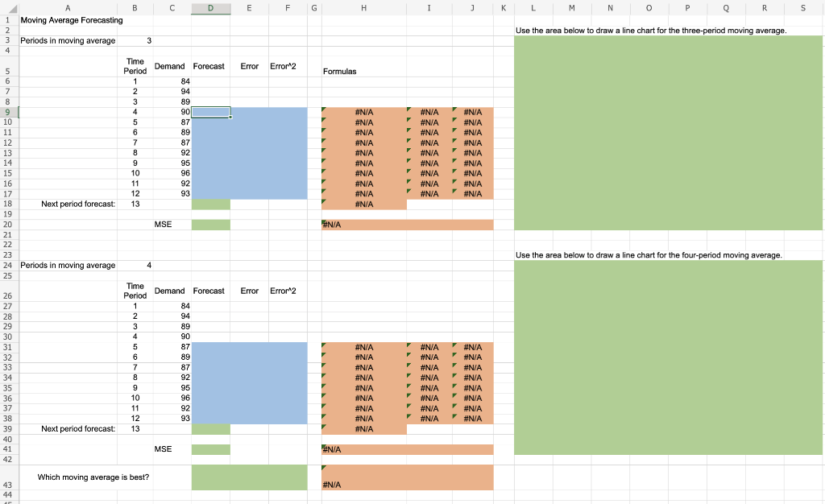Click 'Periods in moving average' in row 24
Image resolution: width=825 pixels, height=504 pixels.
tap(68, 266)
